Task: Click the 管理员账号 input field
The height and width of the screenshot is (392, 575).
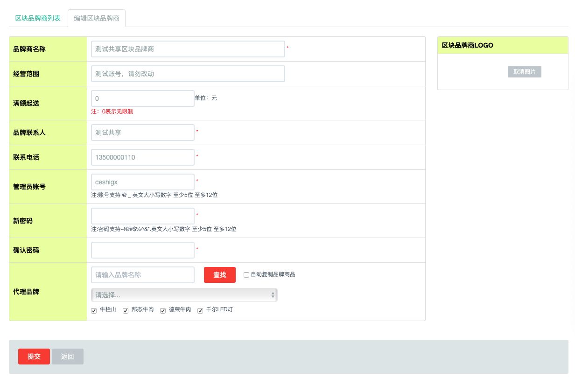Action: 142,182
